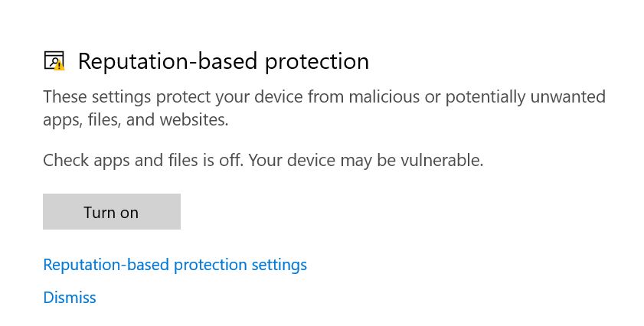Dismiss the reputation-based protection warning
The image size is (644, 326).
(70, 298)
